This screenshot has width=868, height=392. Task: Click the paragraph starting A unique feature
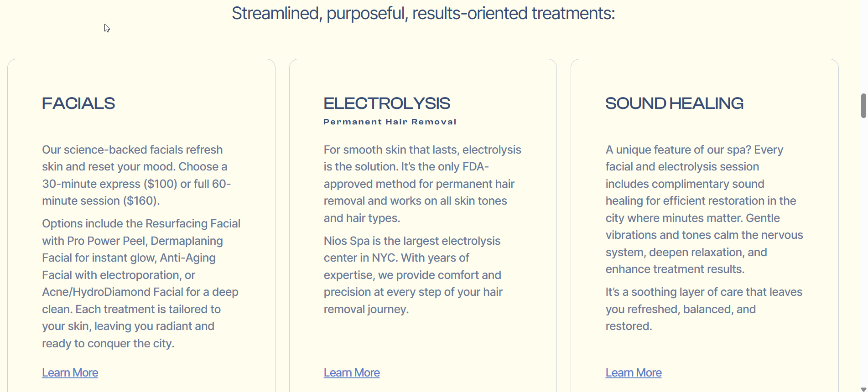coord(704,209)
